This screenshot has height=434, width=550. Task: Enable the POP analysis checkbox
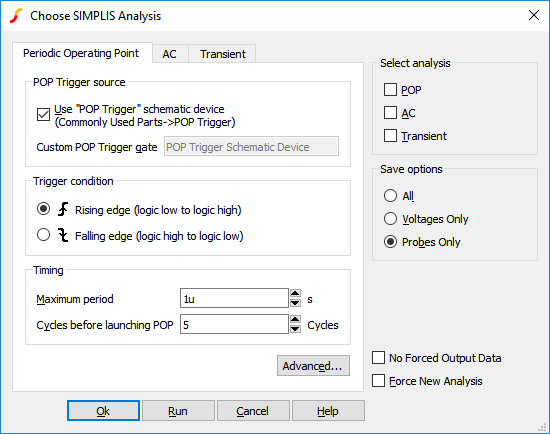coord(390,90)
